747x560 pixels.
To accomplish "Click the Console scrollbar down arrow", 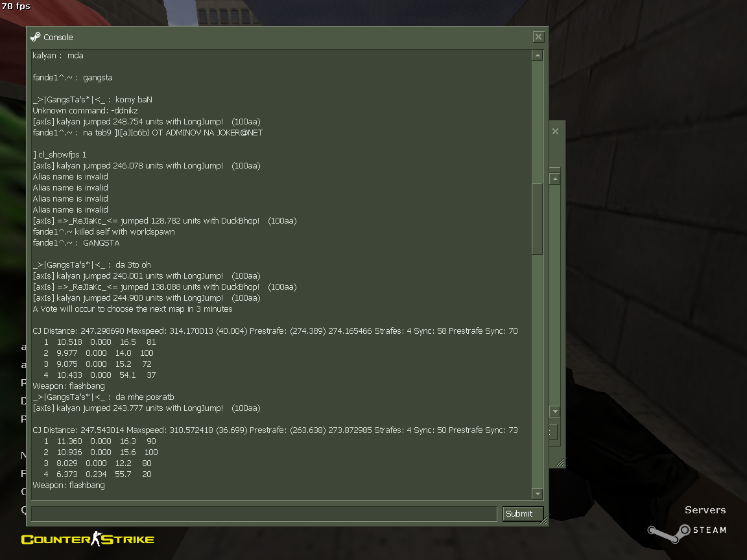I will (x=538, y=494).
